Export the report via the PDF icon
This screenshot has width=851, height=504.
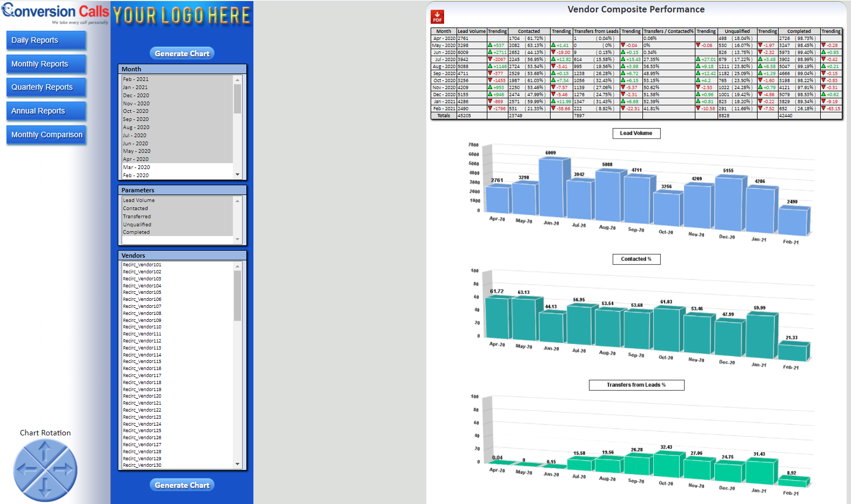click(437, 17)
